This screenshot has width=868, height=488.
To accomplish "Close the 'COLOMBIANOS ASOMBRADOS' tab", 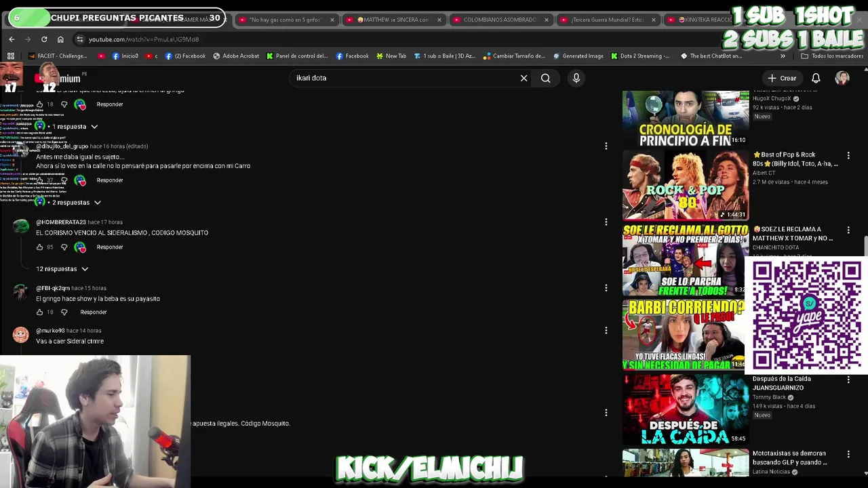I will tap(546, 20).
